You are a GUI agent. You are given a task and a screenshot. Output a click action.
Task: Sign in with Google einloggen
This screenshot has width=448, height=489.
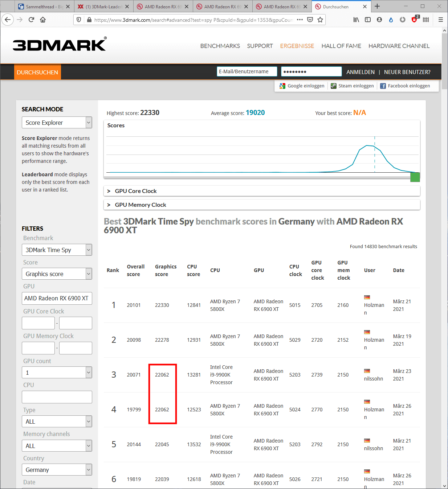(x=302, y=86)
